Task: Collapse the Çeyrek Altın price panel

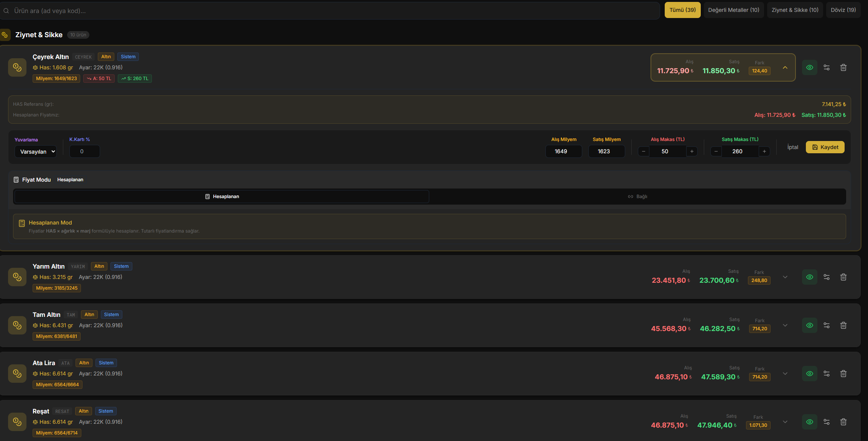Action: (785, 67)
